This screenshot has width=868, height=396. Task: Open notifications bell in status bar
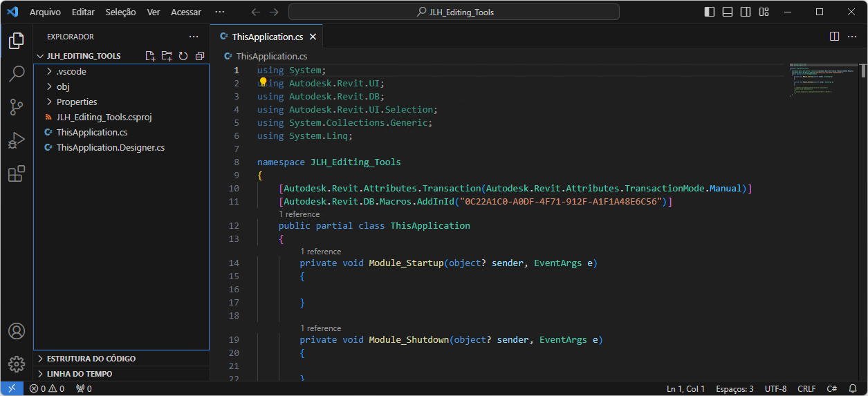click(x=854, y=388)
